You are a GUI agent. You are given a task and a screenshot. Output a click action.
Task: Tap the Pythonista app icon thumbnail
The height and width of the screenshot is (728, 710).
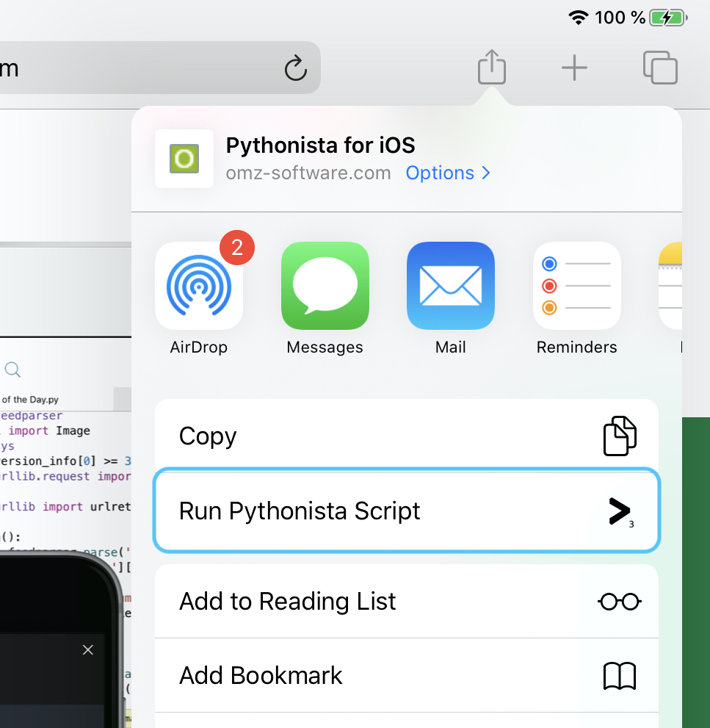pyautogui.click(x=184, y=159)
